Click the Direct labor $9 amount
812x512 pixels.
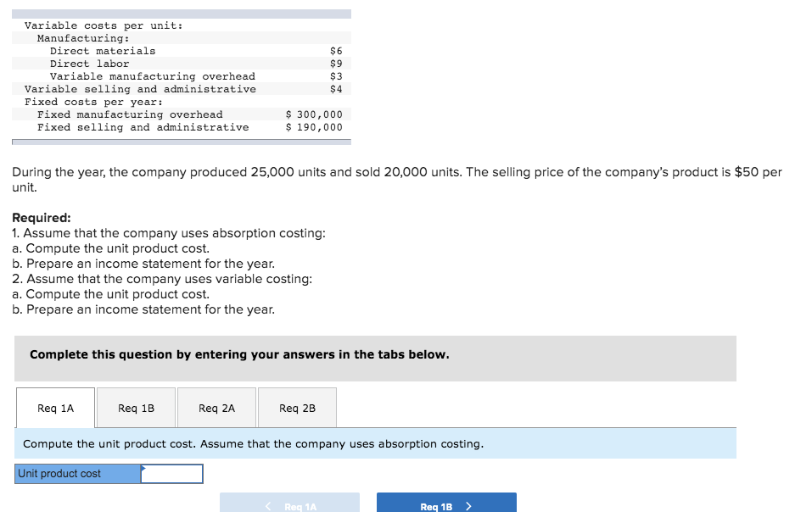coord(334,63)
